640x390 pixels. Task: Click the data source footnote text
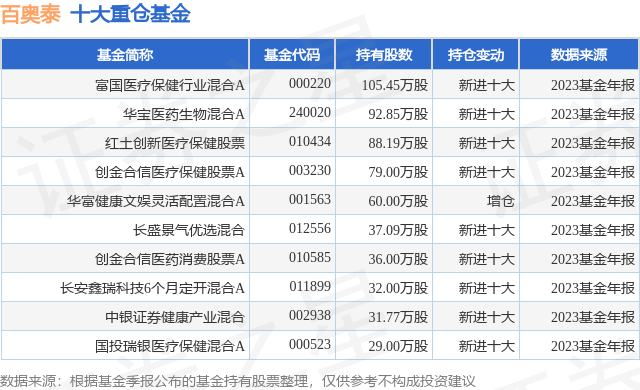pos(238,381)
